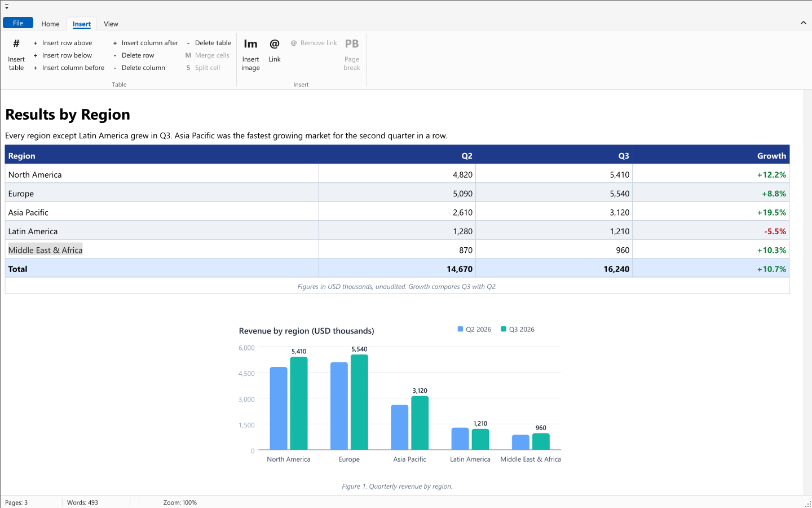Click Insert row below
The height and width of the screenshot is (508, 812).
click(x=63, y=55)
